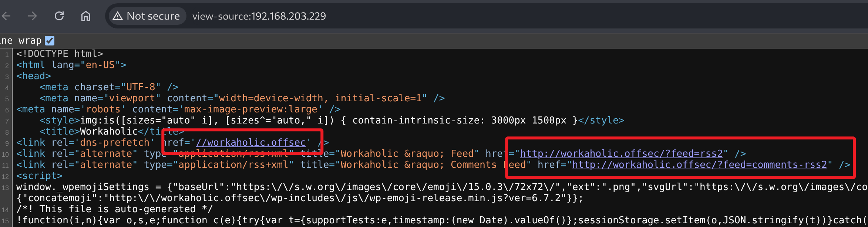The height and width of the screenshot is (227, 868).
Task: Open the //workaholic.offsec dns-prefetch link
Action: (x=251, y=142)
